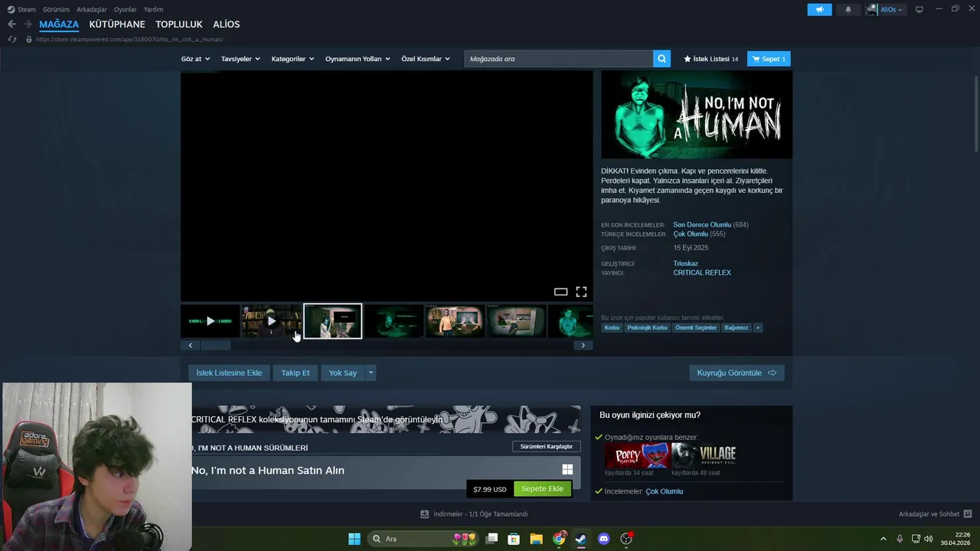
Task: Open the Oyunlar menu
Action: (x=126, y=9)
